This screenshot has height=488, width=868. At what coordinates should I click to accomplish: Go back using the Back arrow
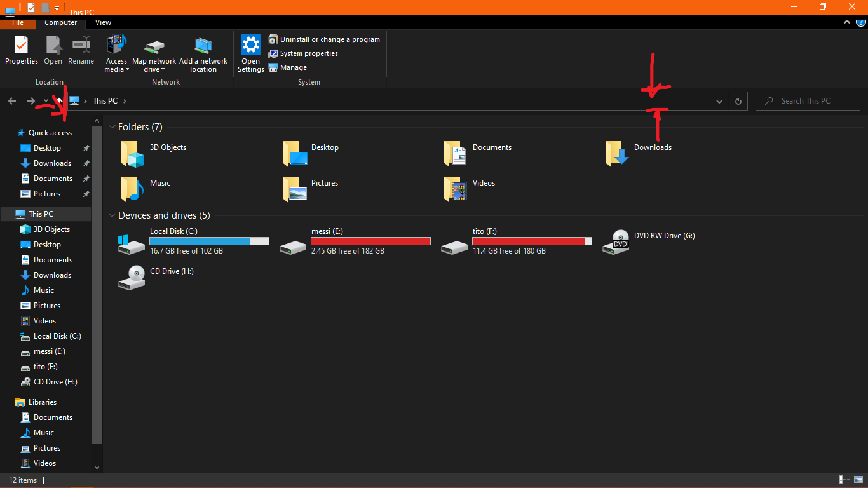point(12,101)
